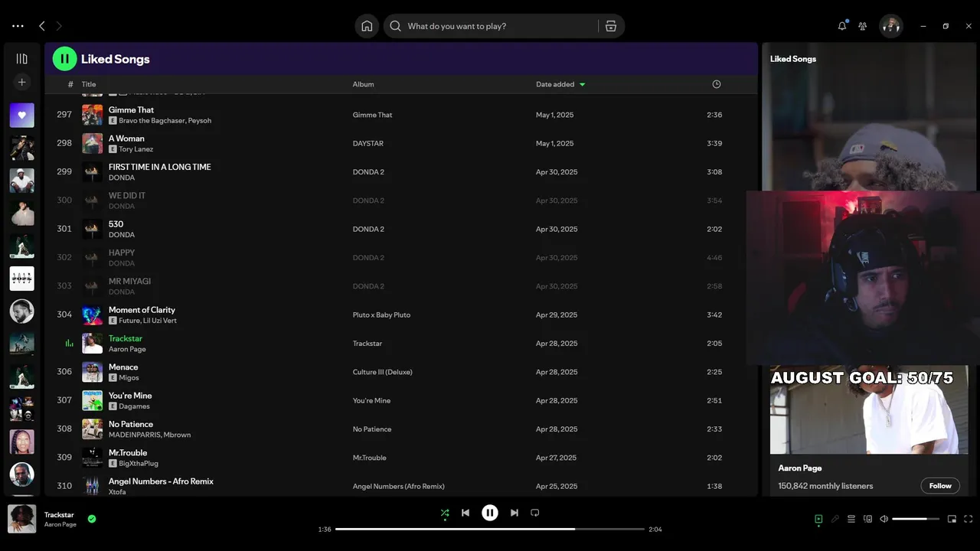
Task: Skip to the next track
Action: point(514,513)
